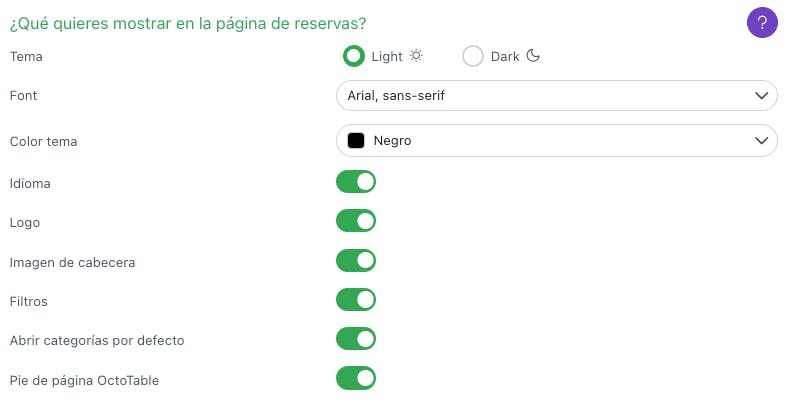The image size is (792, 403).
Task: Click the '¿Qué quieres mostrar' section heading
Action: [x=187, y=21]
